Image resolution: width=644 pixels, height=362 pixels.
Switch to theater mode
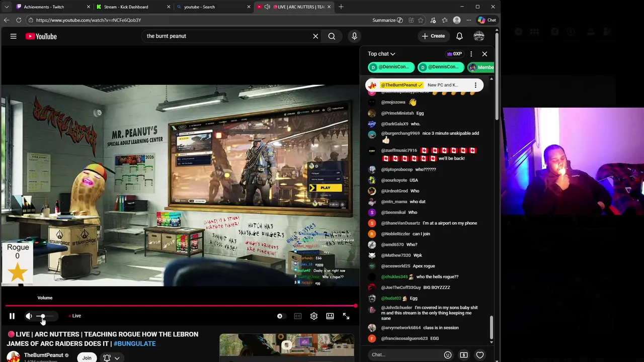(330, 316)
